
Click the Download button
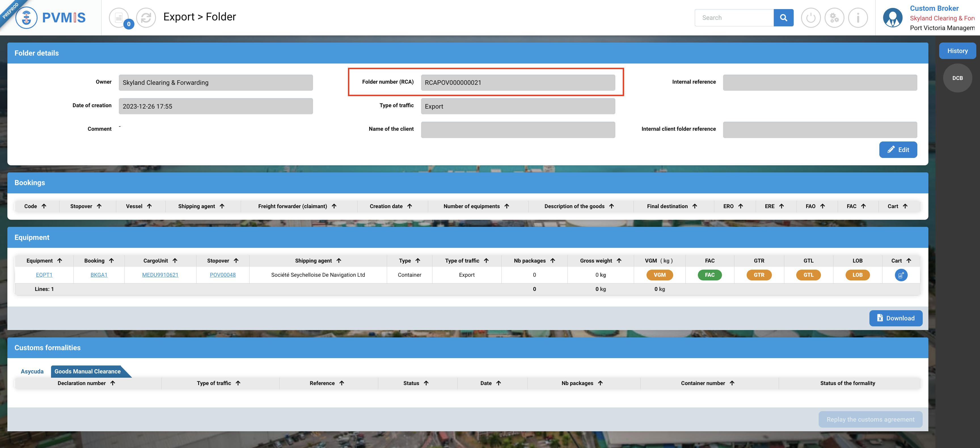tap(895, 318)
